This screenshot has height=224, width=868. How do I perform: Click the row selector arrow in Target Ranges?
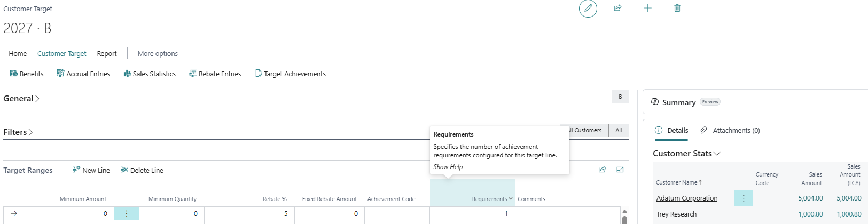tap(14, 213)
